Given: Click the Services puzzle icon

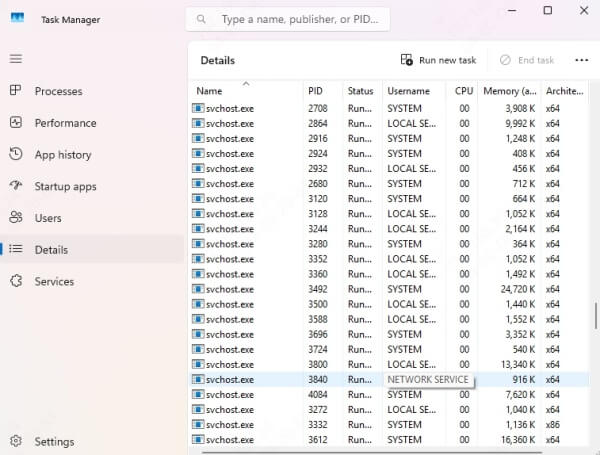Looking at the screenshot, I should pyautogui.click(x=16, y=281).
